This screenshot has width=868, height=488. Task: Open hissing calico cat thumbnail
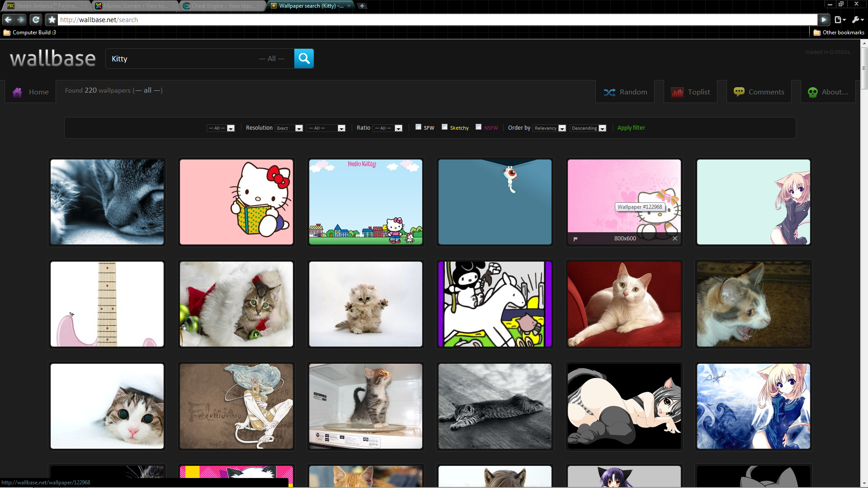(754, 304)
